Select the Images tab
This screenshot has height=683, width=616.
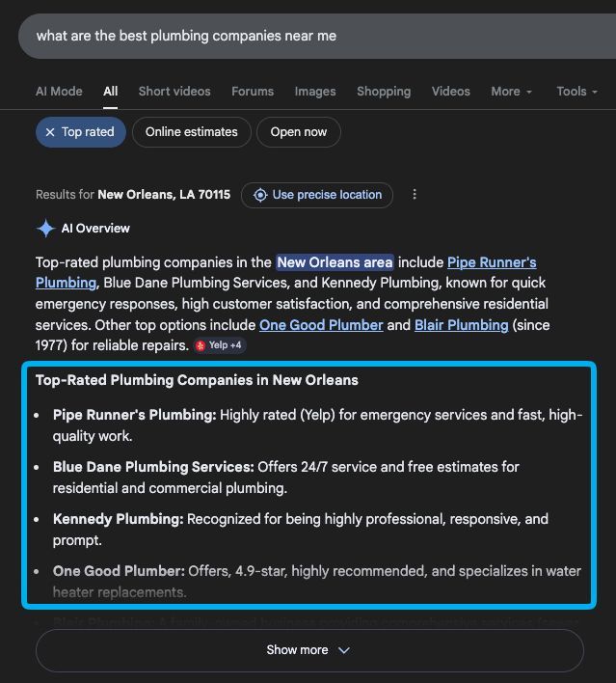(315, 91)
